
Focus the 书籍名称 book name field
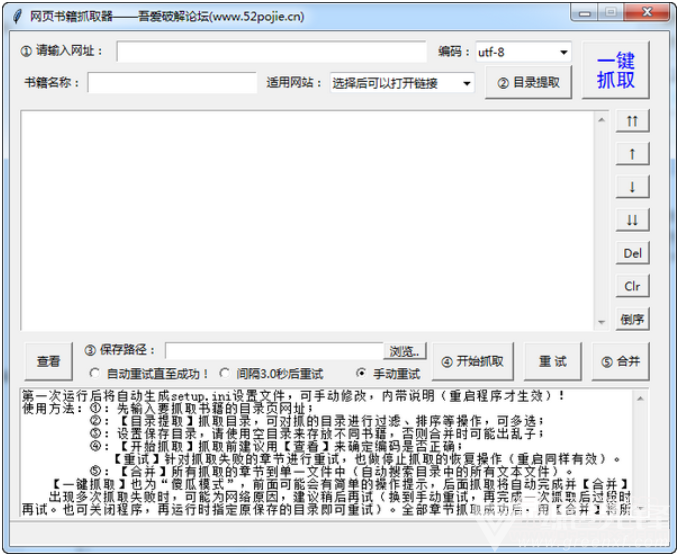click(172, 83)
